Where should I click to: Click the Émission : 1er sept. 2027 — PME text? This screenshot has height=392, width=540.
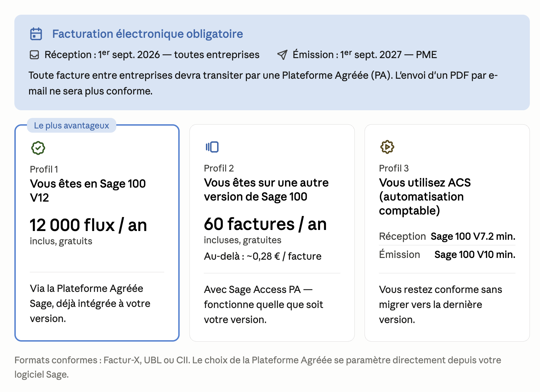point(365,55)
